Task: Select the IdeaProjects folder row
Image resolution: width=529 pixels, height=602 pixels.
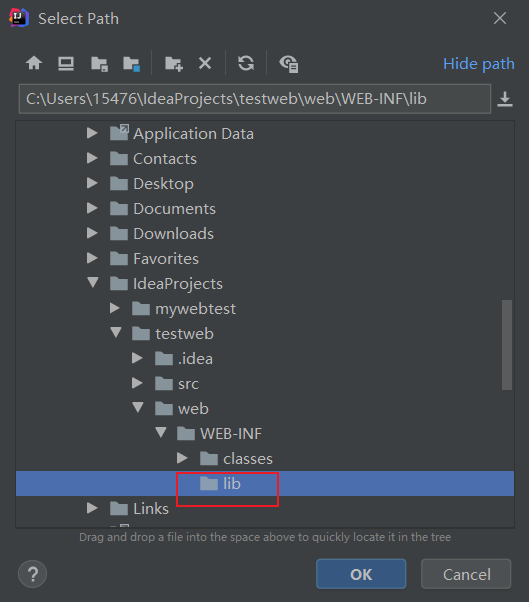Action: pos(265,283)
